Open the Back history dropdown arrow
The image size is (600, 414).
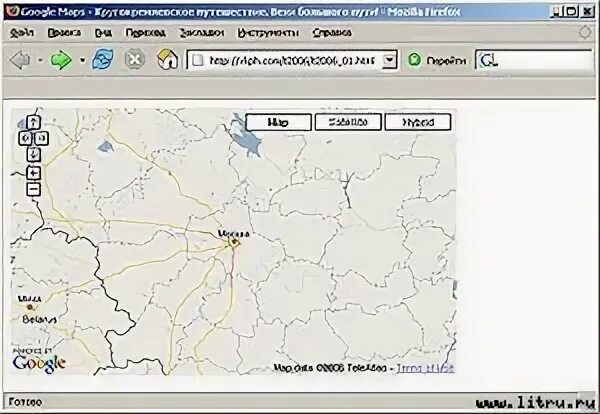click(x=40, y=60)
